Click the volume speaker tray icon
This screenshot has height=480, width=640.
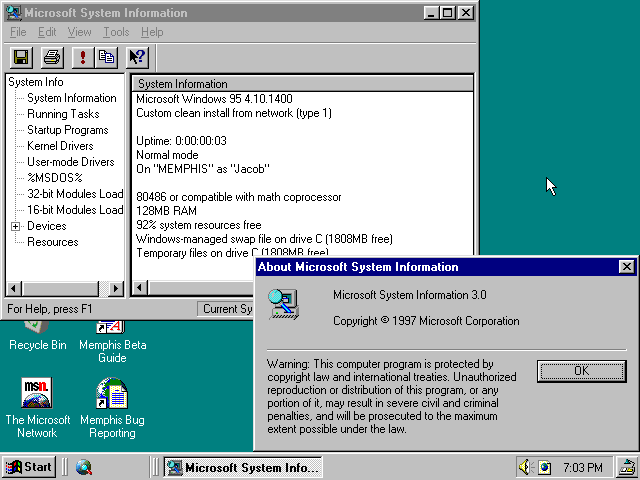click(526, 467)
